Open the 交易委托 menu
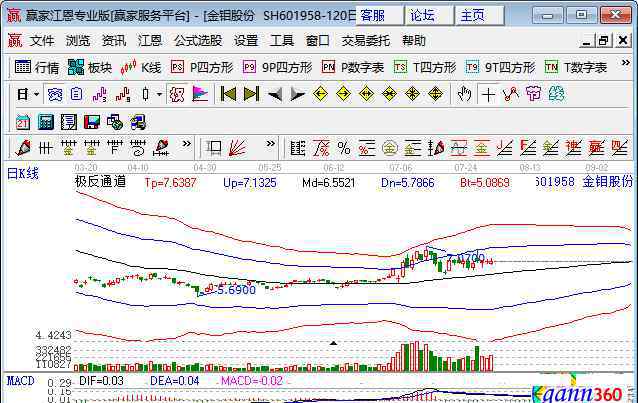Screen dimensions: 638x403 pos(366,41)
